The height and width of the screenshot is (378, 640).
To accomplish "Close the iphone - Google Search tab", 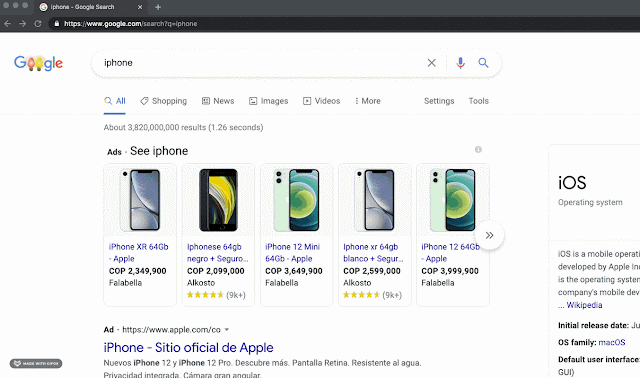I will (x=140, y=7).
